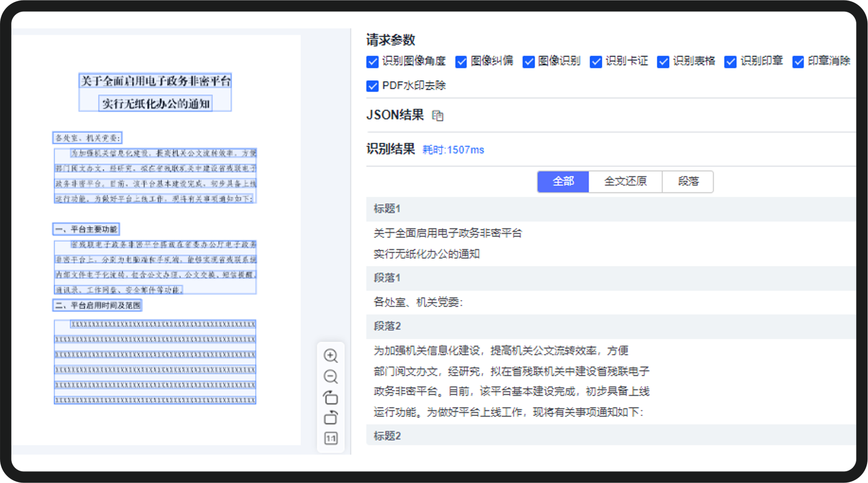Select title box 关于全面启用电子政务非密平台 in preview
This screenshot has width=868, height=483.
pos(155,81)
